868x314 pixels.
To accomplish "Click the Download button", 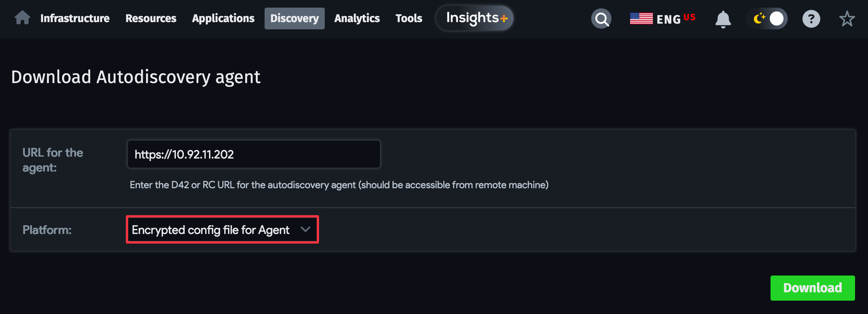I will tap(812, 288).
